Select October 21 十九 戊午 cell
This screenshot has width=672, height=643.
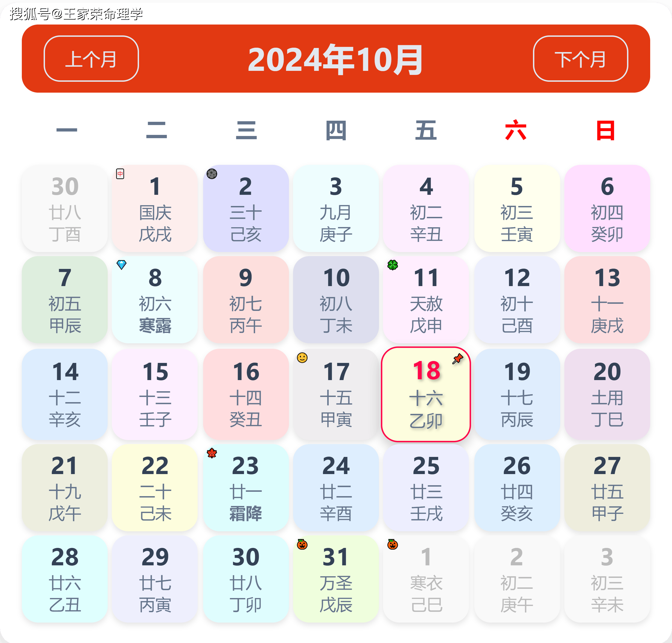(x=65, y=488)
